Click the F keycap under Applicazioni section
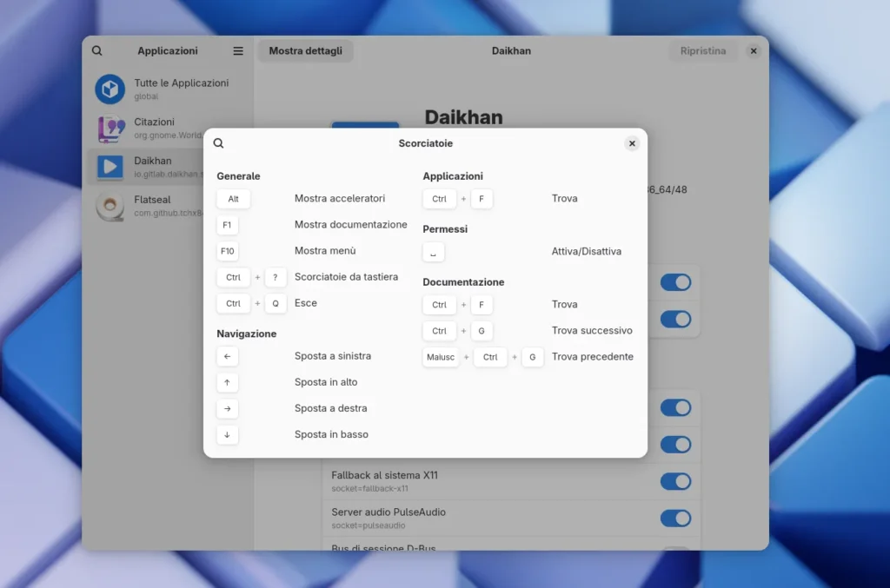This screenshot has width=890, height=588. click(482, 199)
